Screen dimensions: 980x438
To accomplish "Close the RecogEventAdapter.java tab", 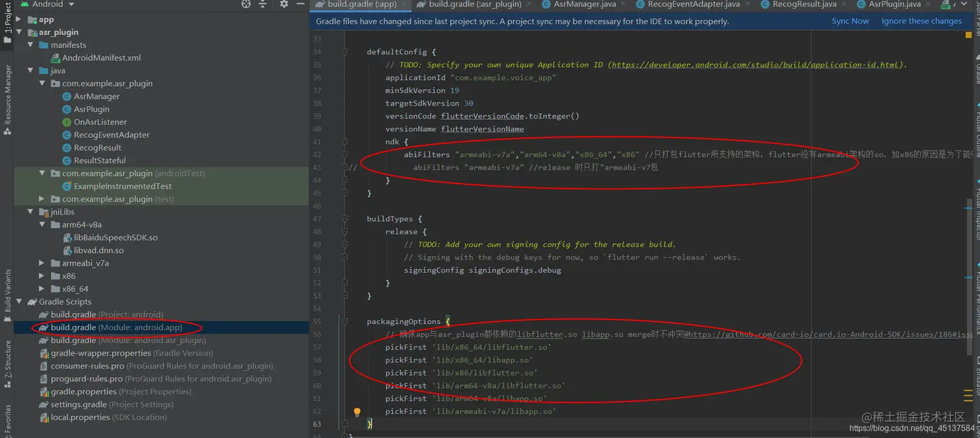I will [x=747, y=4].
